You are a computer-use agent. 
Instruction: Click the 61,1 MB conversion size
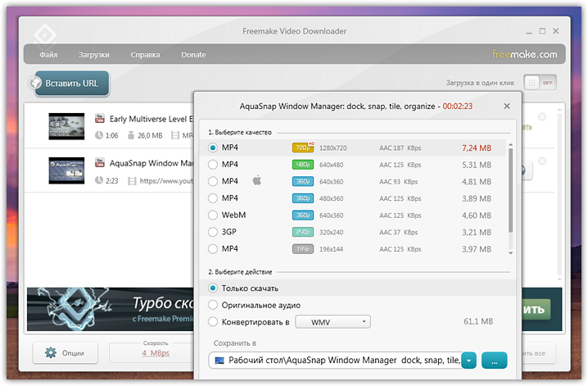[478, 321]
